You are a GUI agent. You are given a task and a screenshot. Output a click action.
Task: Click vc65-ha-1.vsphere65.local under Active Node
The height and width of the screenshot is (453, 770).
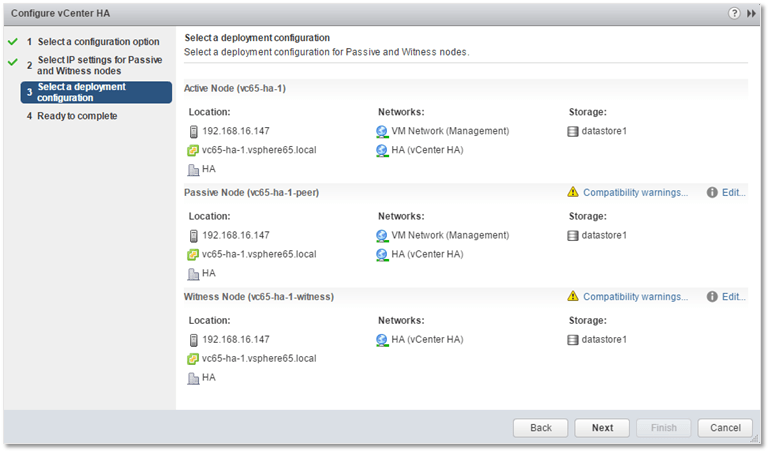pyautogui.click(x=259, y=150)
